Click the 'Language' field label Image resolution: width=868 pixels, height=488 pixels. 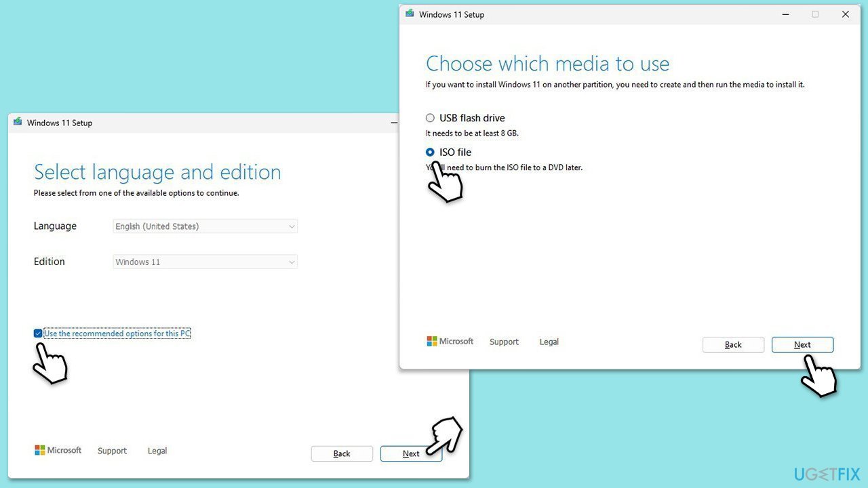coord(55,226)
